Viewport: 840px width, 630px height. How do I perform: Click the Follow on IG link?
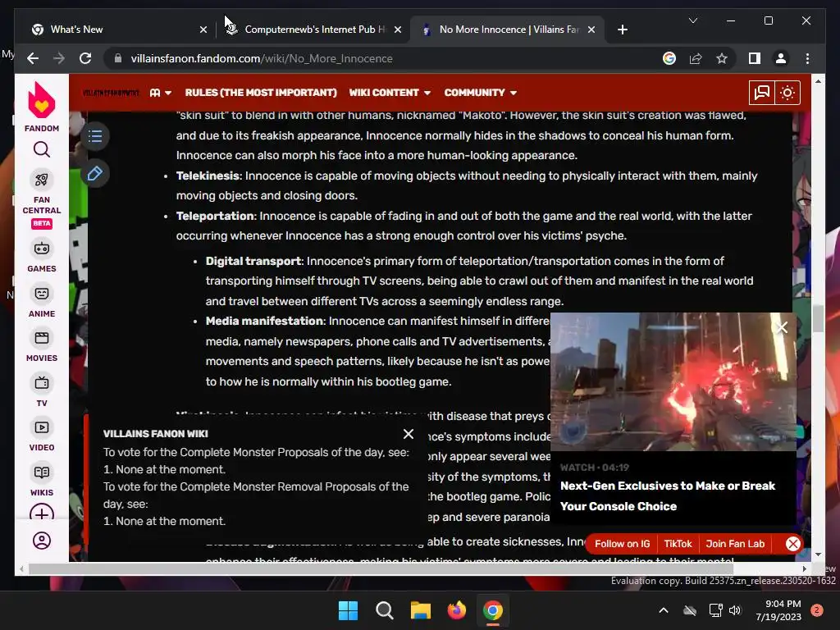pyautogui.click(x=622, y=544)
